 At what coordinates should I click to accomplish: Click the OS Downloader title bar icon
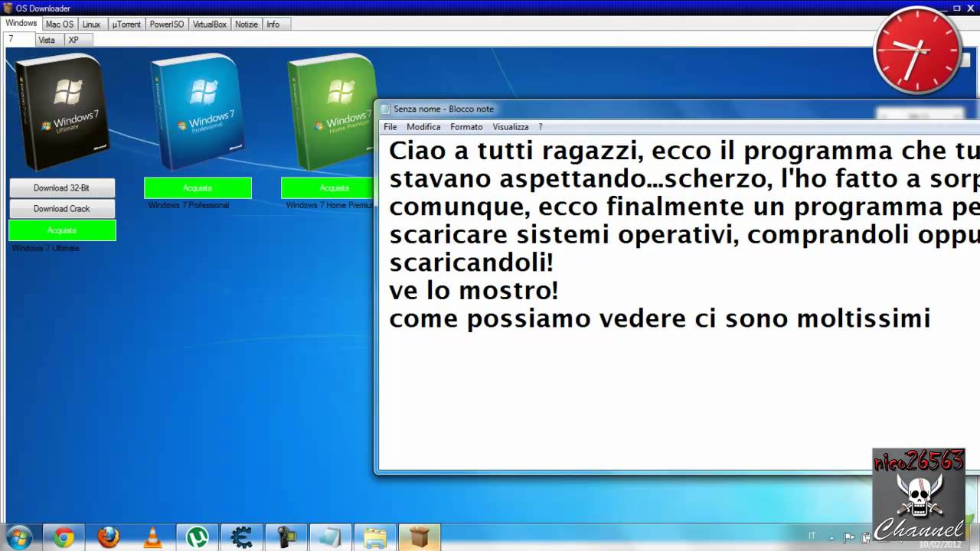pos(8,8)
